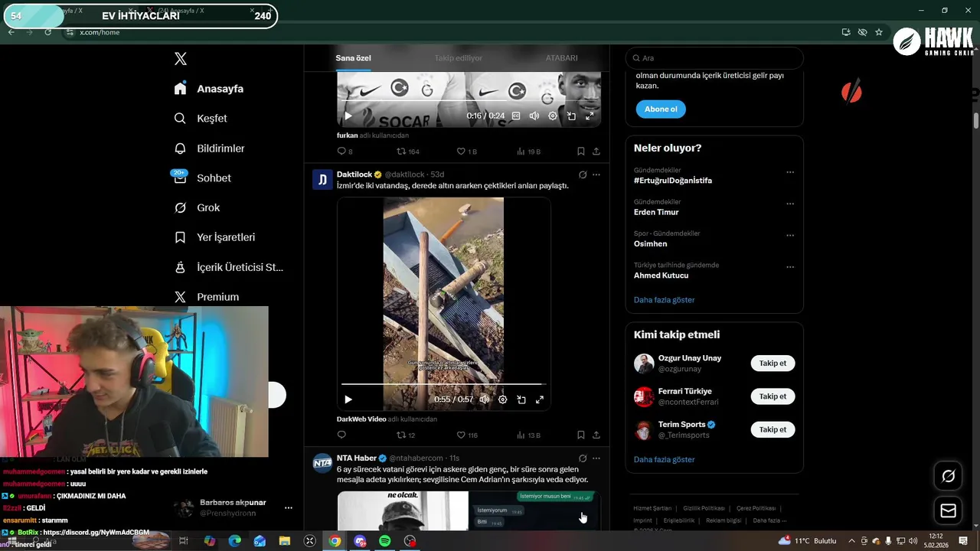Seek on the 0:24 video progress bar
Screen dimensions: 980x551
[469, 101]
